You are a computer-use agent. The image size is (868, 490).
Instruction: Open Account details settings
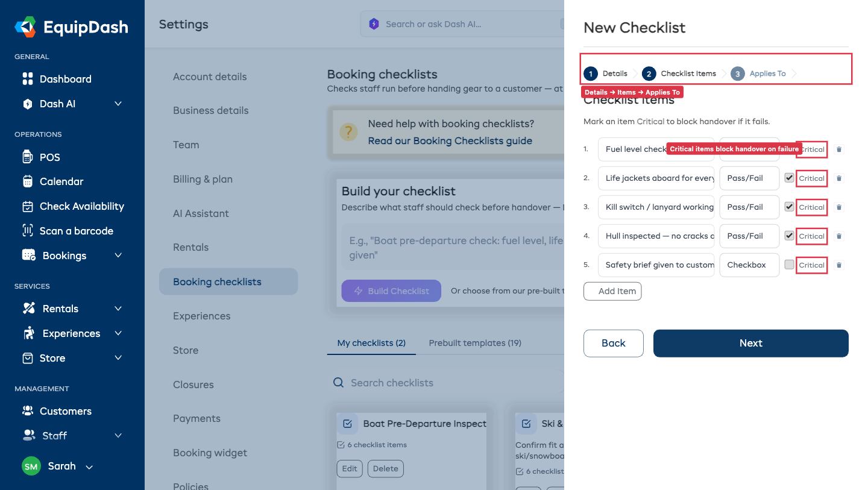tap(210, 77)
